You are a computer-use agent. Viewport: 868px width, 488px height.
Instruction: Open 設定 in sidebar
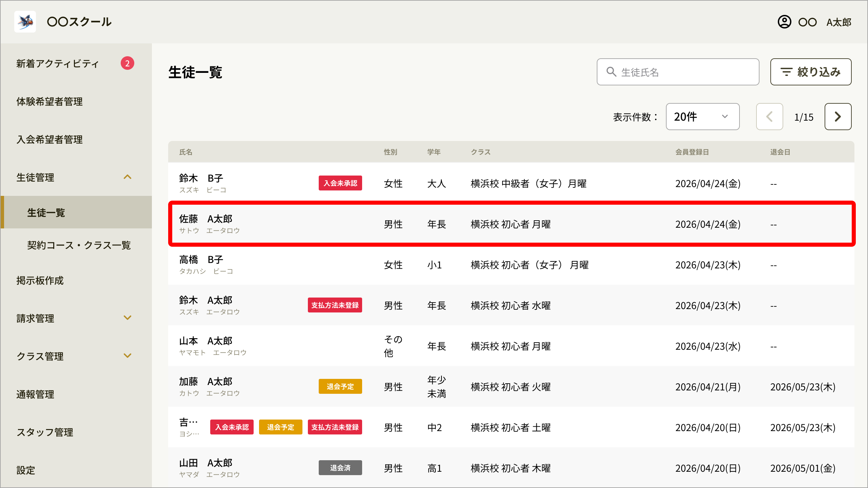[26, 470]
